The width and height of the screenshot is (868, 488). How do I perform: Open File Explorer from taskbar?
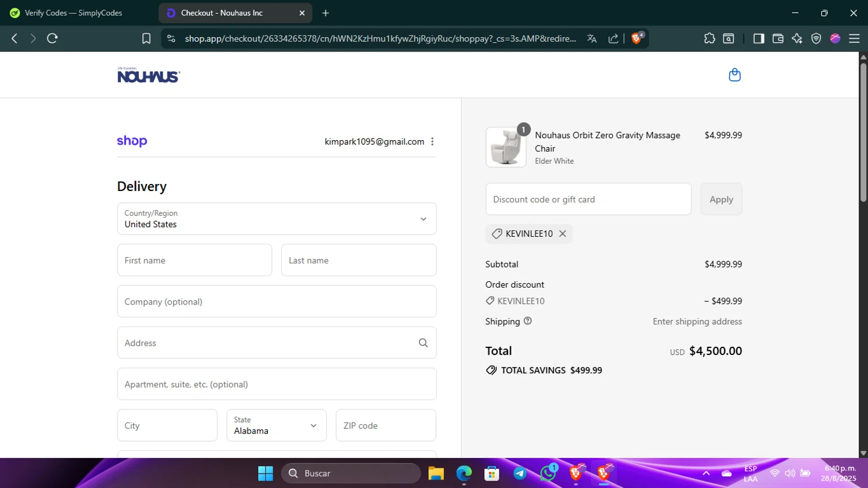[436, 474]
